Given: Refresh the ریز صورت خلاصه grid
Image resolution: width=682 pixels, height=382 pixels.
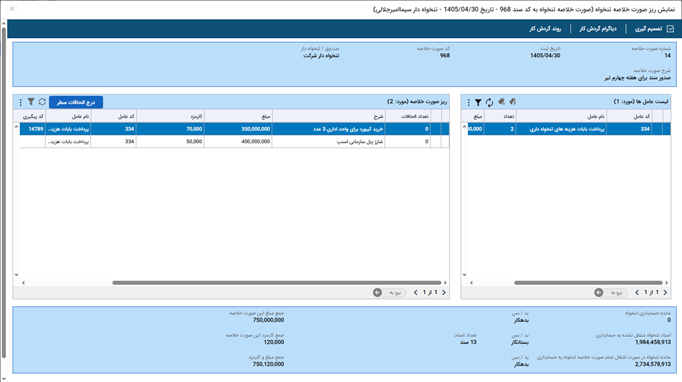Looking at the screenshot, I should [42, 102].
